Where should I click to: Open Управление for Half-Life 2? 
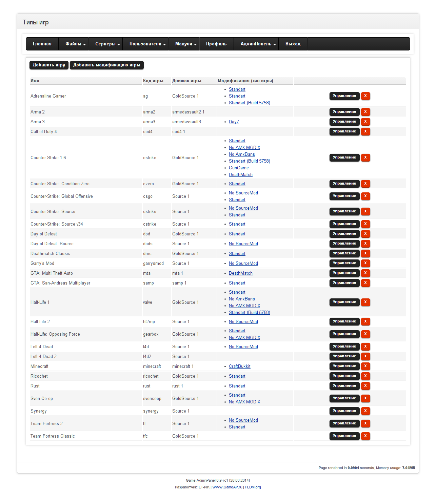click(x=344, y=321)
